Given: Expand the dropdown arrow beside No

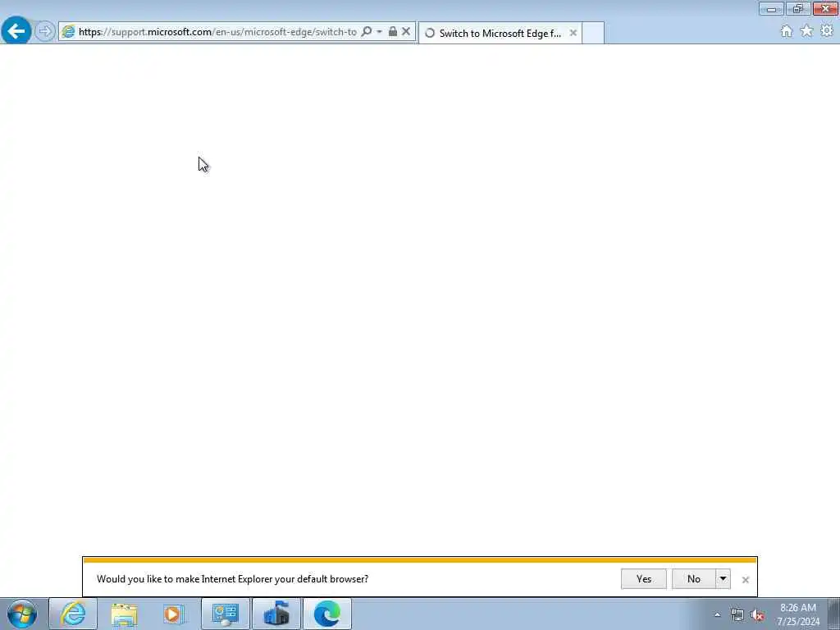Looking at the screenshot, I should point(723,578).
